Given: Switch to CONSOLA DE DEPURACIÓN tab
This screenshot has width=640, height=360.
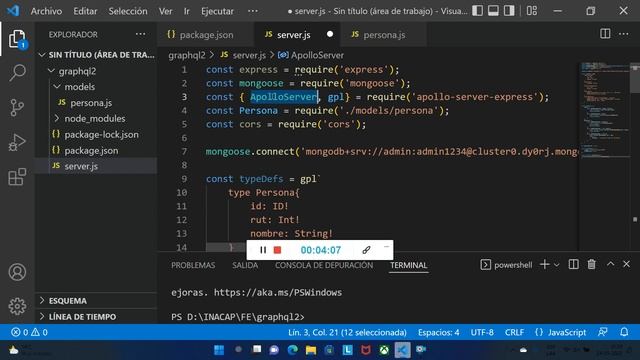Looking at the screenshot, I should tap(324, 265).
